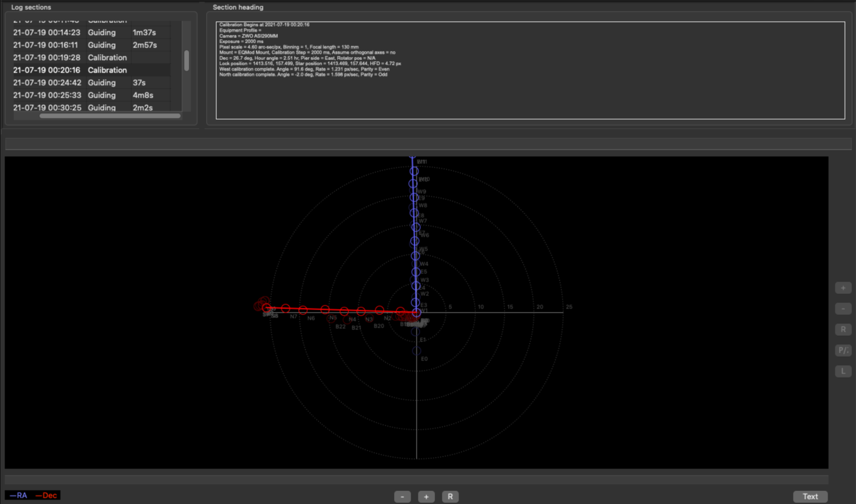Click the right-side R reset button

click(843, 330)
